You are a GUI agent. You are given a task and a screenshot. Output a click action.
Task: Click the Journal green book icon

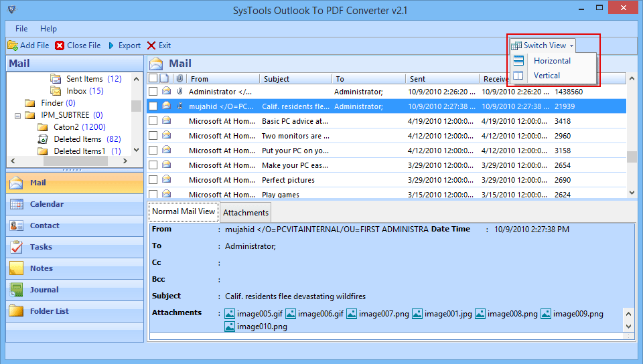click(16, 290)
